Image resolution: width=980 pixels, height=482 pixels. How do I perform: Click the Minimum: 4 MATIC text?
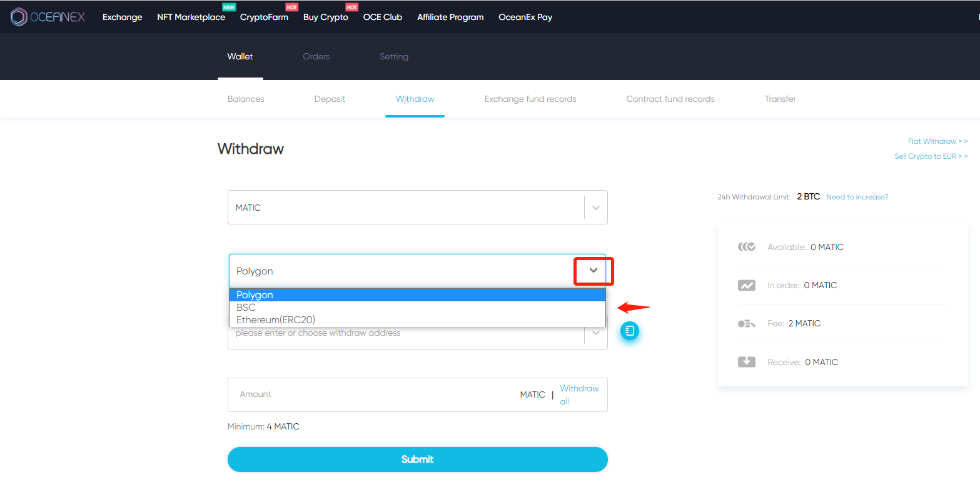point(263,427)
